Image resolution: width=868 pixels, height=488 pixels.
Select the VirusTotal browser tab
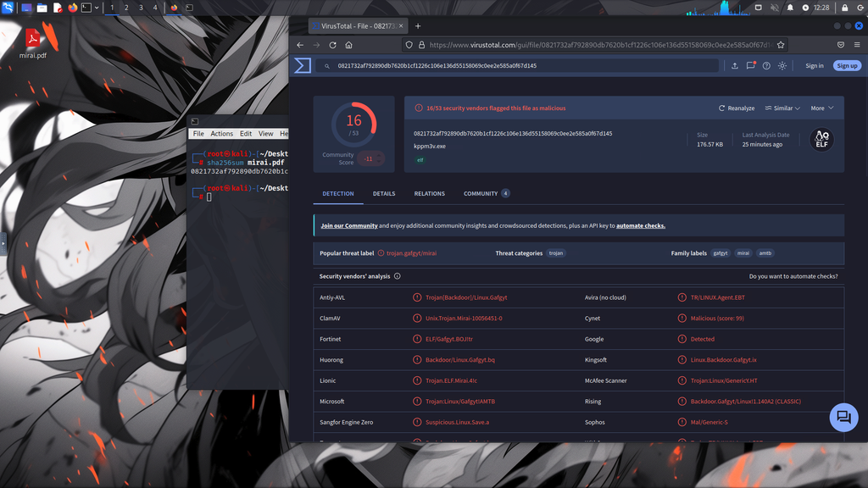coord(358,26)
